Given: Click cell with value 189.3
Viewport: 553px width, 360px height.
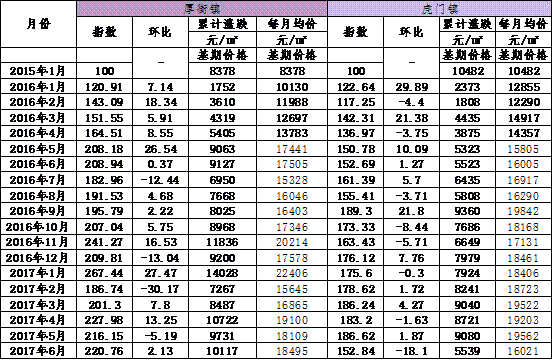Looking at the screenshot, I should pos(356,211).
